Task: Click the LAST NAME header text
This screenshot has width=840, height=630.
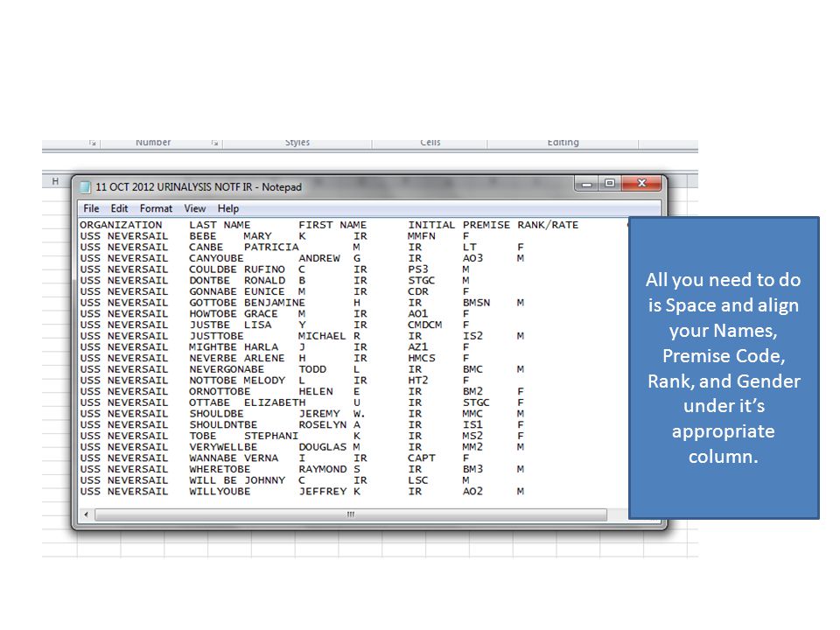Action: point(220,225)
